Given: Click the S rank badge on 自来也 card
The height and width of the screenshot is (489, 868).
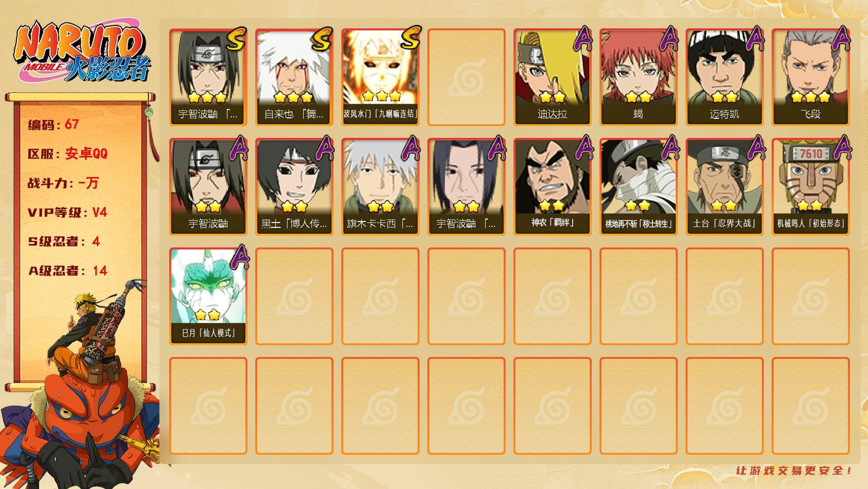Looking at the screenshot, I should tap(322, 39).
